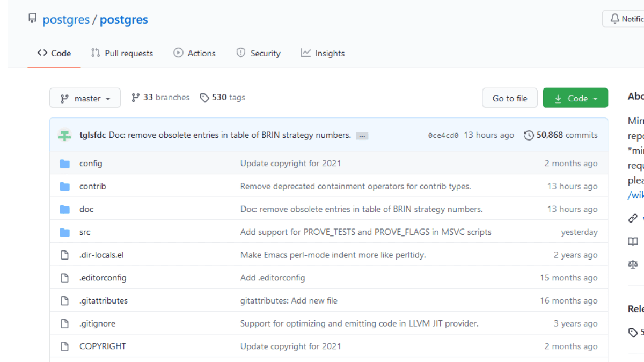Open 'Support for optimizing and emitting code' commit
The image size is (644, 362).
tap(360, 324)
